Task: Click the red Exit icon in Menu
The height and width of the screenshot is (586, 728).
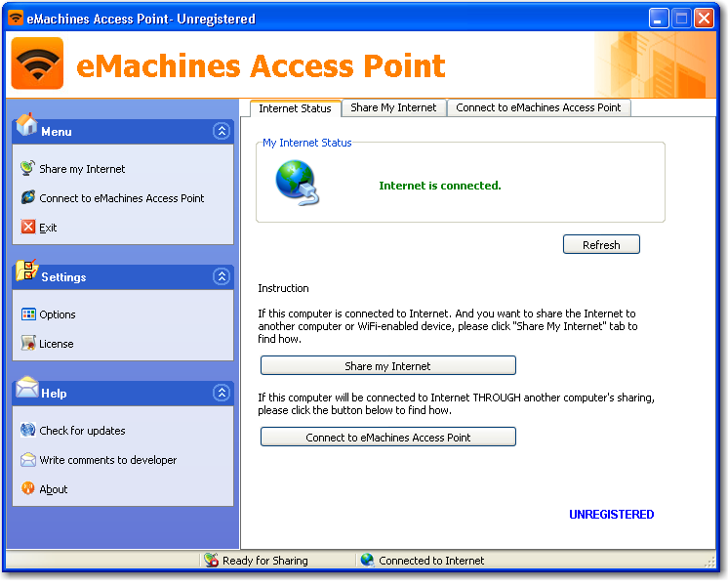Action: [28, 227]
